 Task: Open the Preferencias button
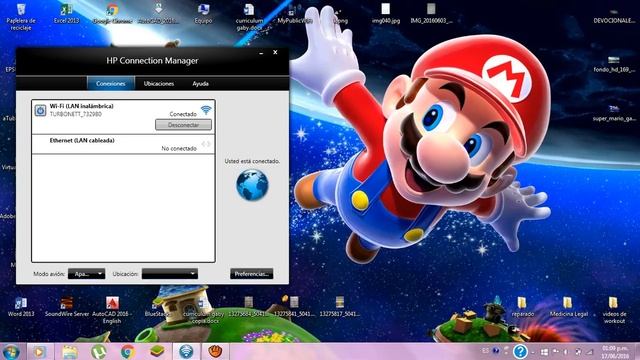251,274
